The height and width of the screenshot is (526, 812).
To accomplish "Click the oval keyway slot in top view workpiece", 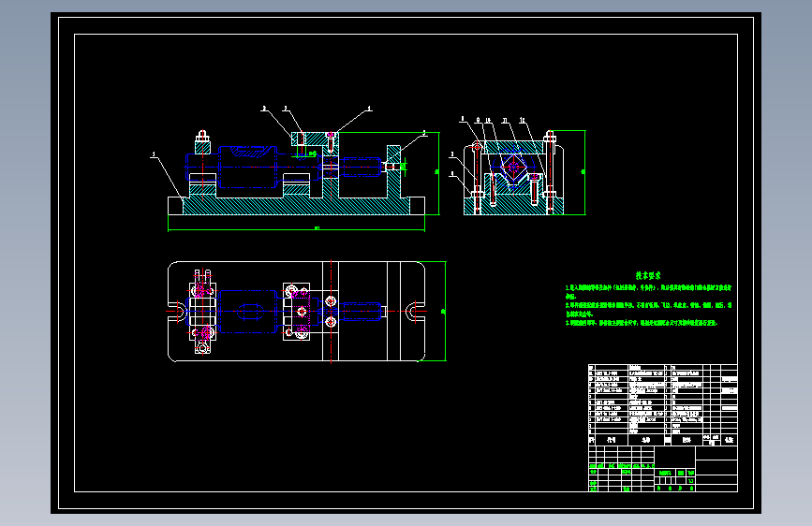I will pos(250,312).
